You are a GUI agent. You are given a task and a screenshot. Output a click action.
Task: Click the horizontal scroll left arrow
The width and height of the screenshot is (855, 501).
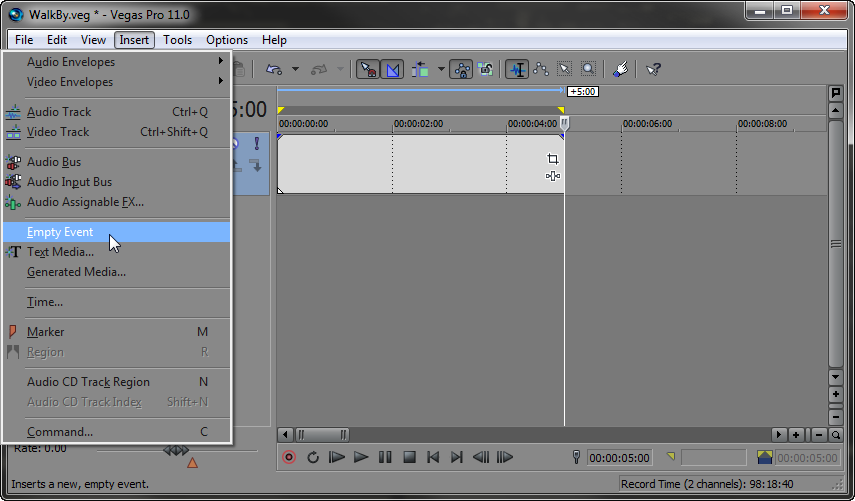[285, 434]
